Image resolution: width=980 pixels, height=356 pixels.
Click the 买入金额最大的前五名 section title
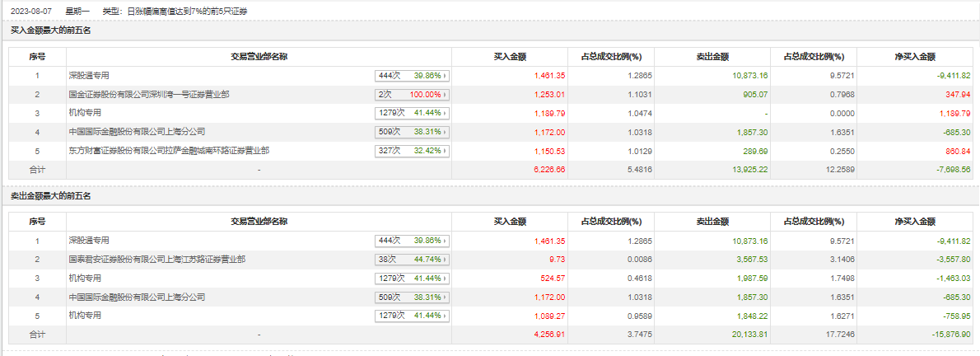pyautogui.click(x=50, y=30)
